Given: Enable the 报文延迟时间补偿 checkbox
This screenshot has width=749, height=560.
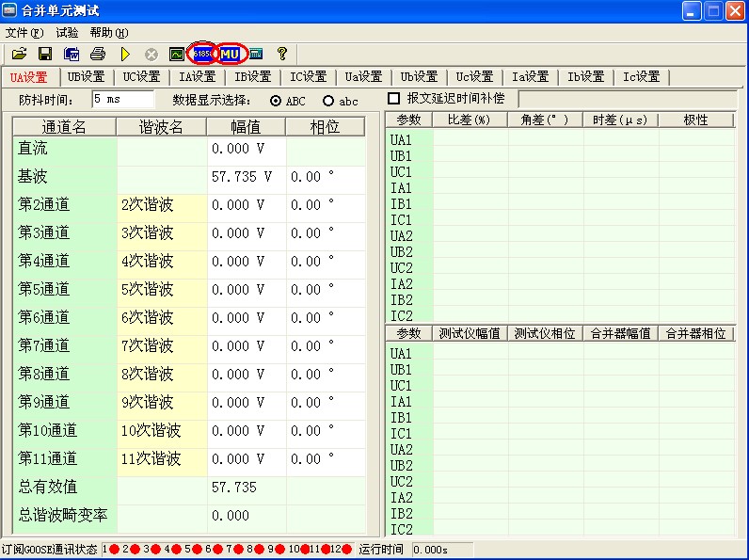Looking at the screenshot, I should (x=394, y=99).
